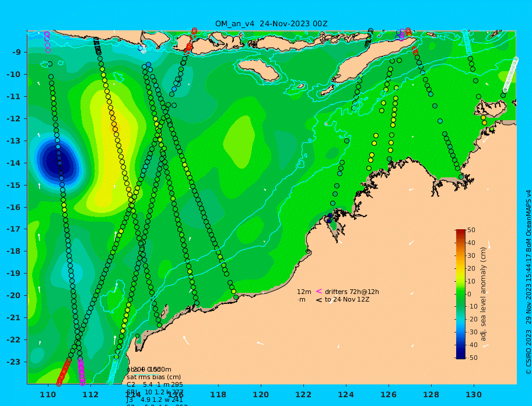Click the 'adj. sea level anomaly (cm)' colorbar label
Screen dimensions: 532x406
click(483, 294)
